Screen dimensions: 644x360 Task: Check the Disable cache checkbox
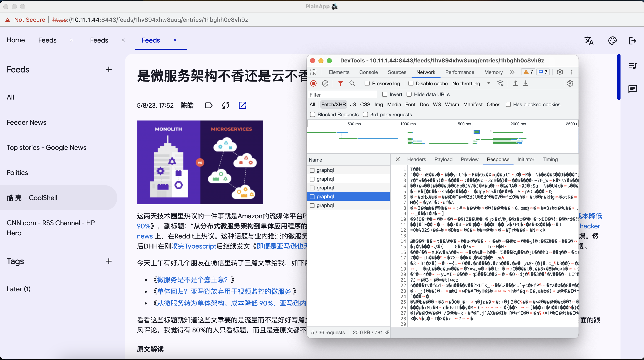pos(411,83)
